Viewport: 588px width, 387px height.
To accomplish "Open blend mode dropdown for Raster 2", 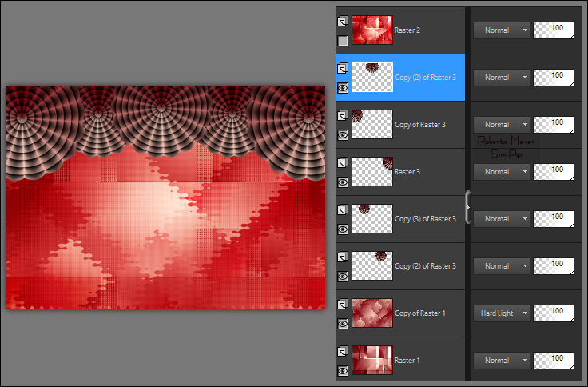I will (x=501, y=30).
